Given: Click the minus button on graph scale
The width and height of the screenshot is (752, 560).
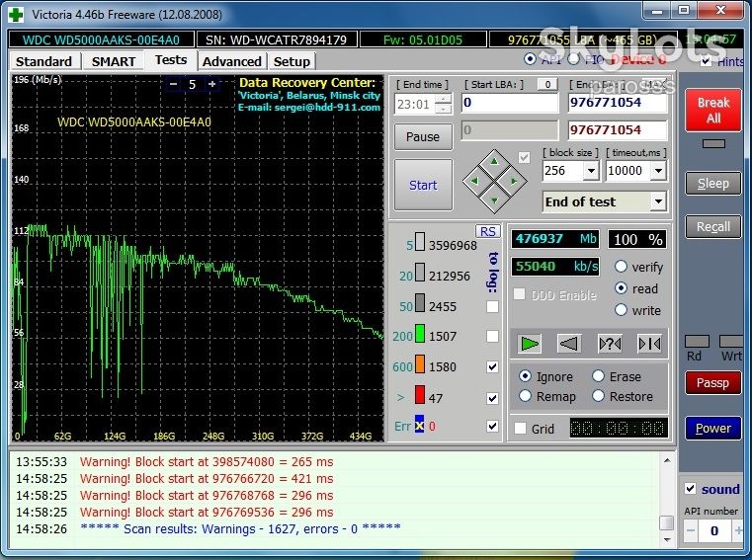Looking at the screenshot, I should click(174, 84).
